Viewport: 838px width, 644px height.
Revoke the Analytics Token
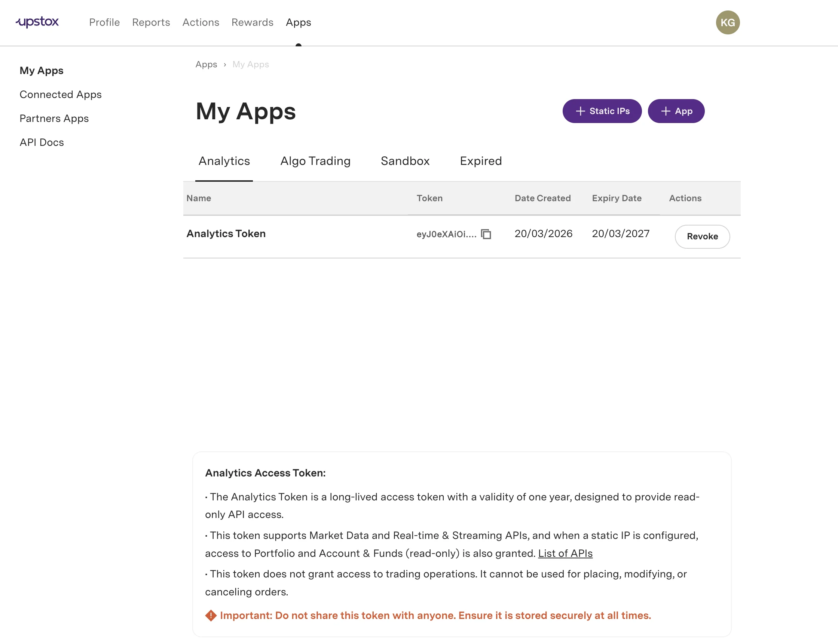pyautogui.click(x=702, y=236)
